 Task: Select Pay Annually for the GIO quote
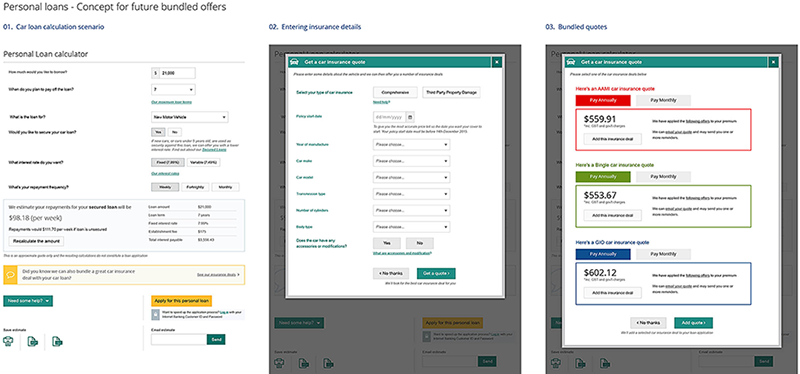pyautogui.click(x=603, y=254)
